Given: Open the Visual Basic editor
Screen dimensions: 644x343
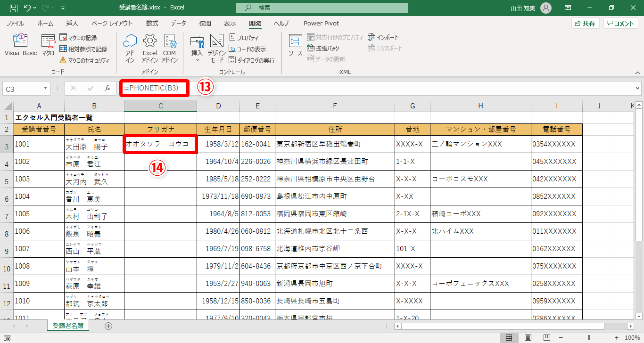Looking at the screenshot, I should pyautogui.click(x=21, y=46).
